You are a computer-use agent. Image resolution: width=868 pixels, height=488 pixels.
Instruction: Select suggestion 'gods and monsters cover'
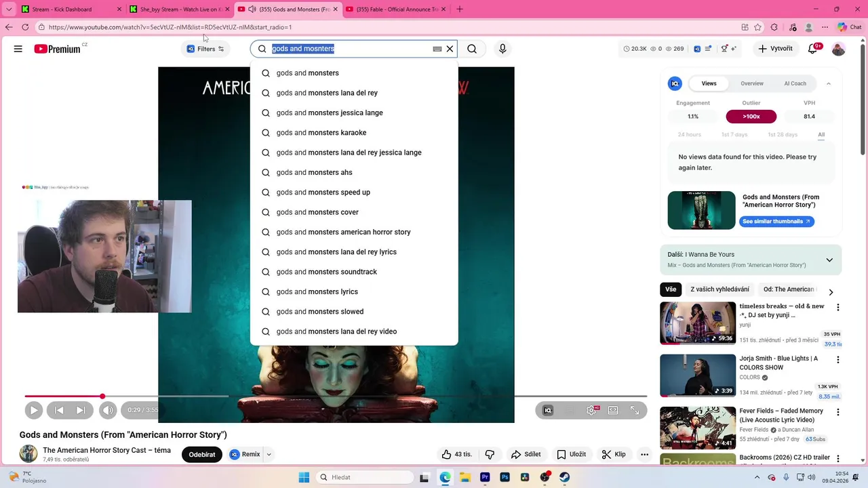354,212
